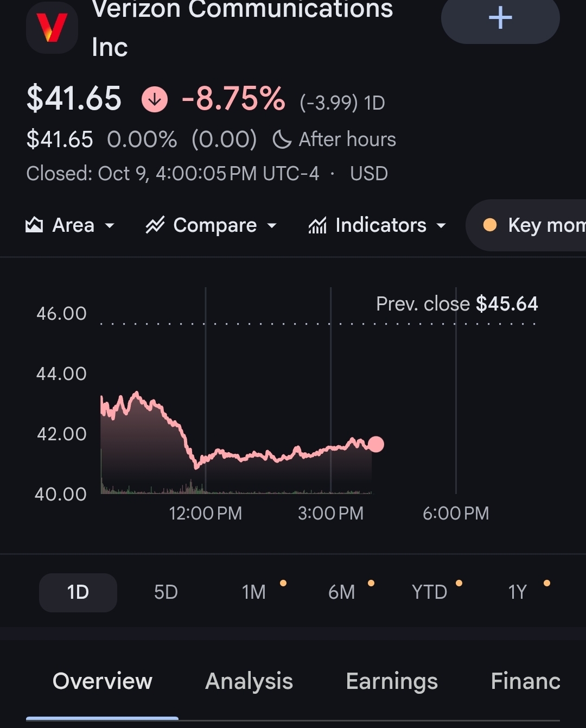The image size is (586, 728).
Task: Select the 1D time range
Action: point(78,592)
